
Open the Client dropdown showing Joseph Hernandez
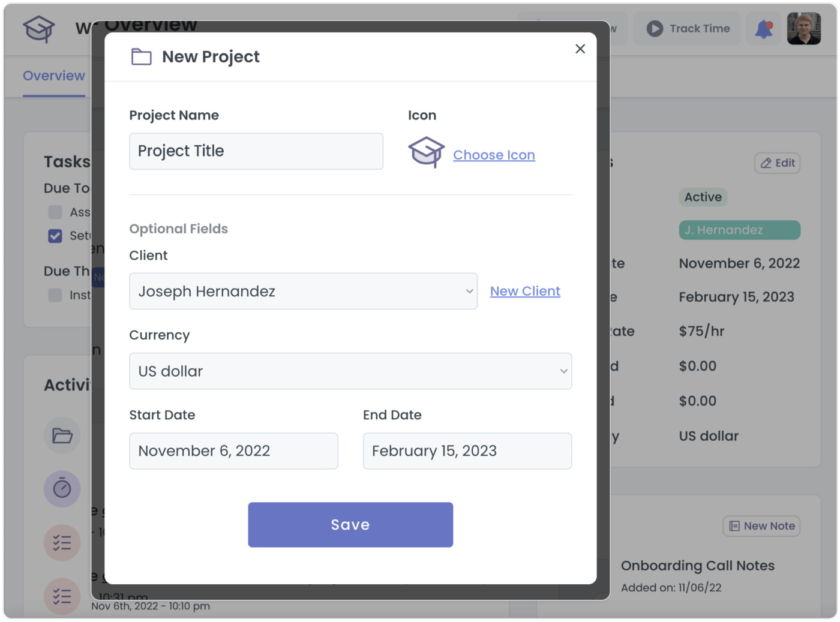(303, 291)
